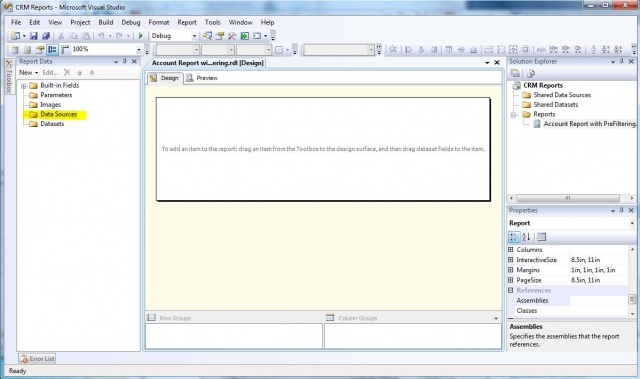Open the Debug configuration dropdown
This screenshot has width=640, height=379.
coord(194,36)
